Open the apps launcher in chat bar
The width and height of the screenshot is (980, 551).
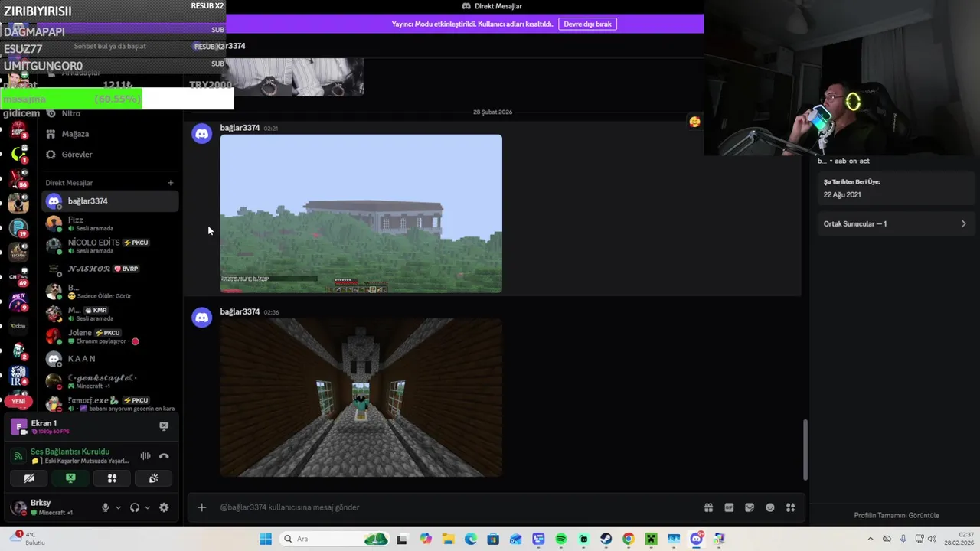(x=790, y=507)
